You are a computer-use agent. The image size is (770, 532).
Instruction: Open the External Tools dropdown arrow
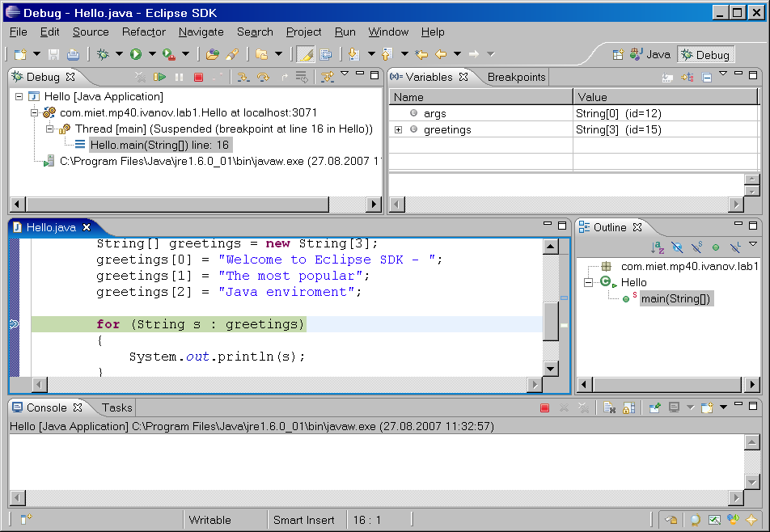tap(186, 54)
